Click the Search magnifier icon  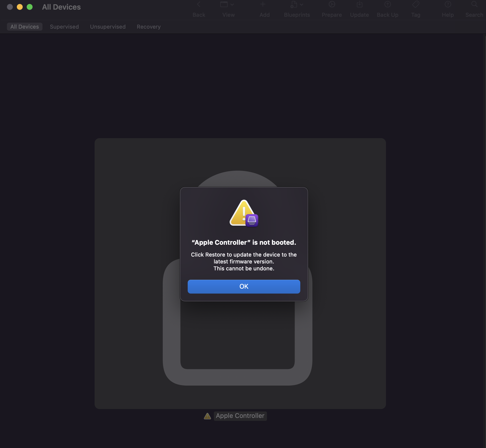pos(474,4)
